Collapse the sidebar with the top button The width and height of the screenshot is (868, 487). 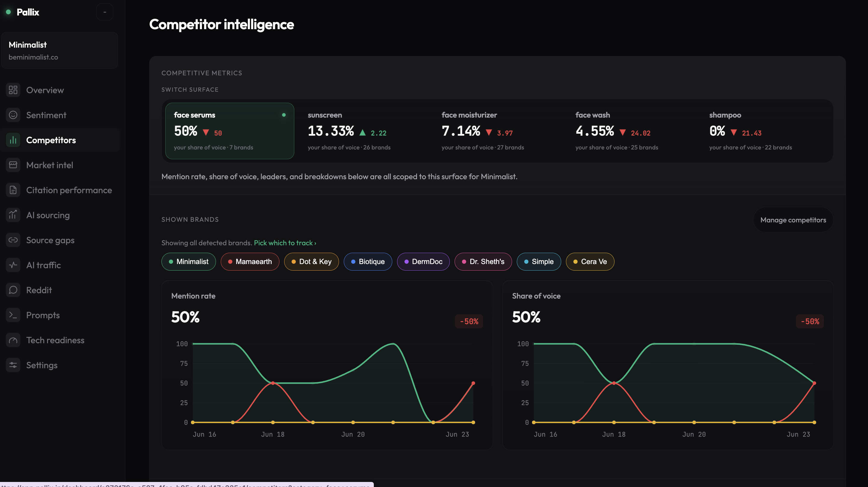click(105, 12)
